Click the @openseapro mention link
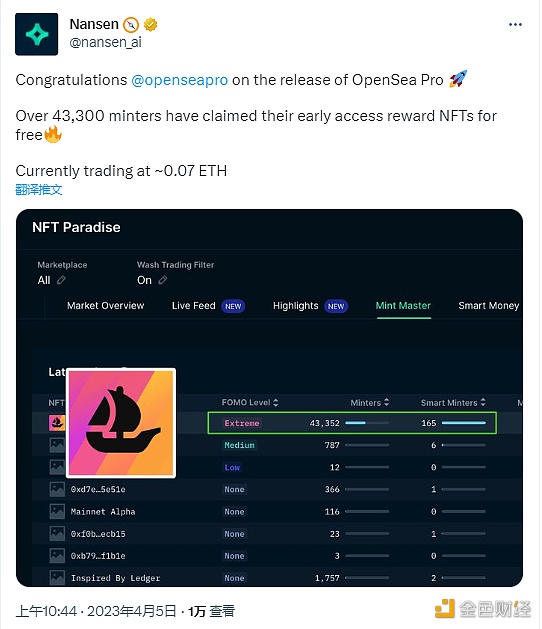The width and height of the screenshot is (542, 629). tap(180, 80)
